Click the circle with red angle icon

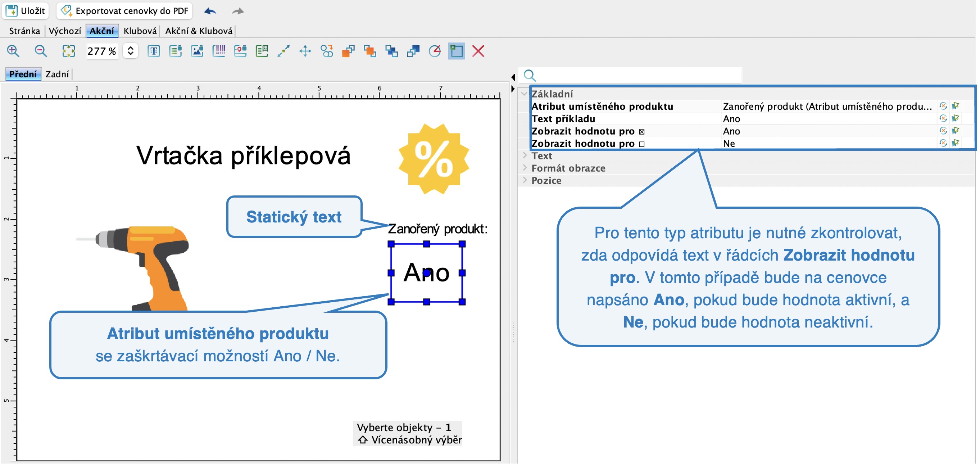pos(435,51)
